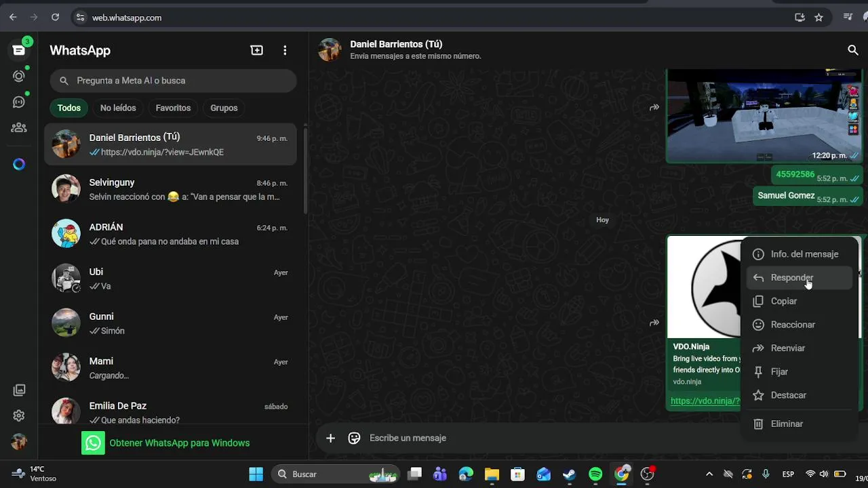The image size is (868, 488).
Task: Open the ADRIÁN chat
Action: click(x=170, y=234)
